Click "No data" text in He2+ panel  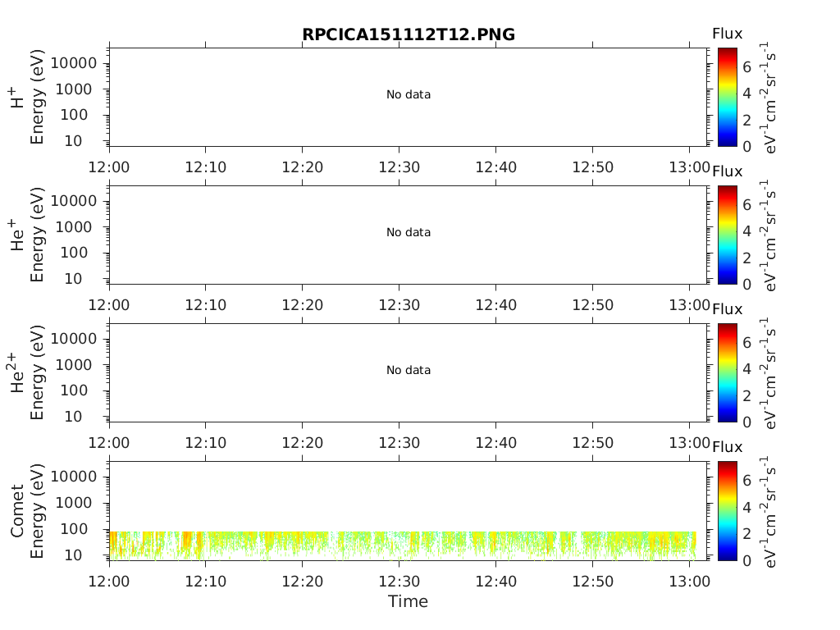pyautogui.click(x=409, y=370)
